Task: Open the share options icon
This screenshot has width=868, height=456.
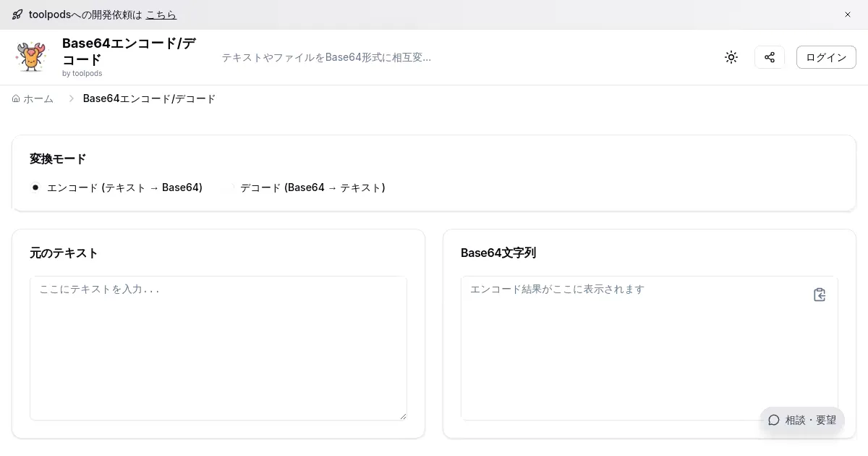Action: (770, 57)
